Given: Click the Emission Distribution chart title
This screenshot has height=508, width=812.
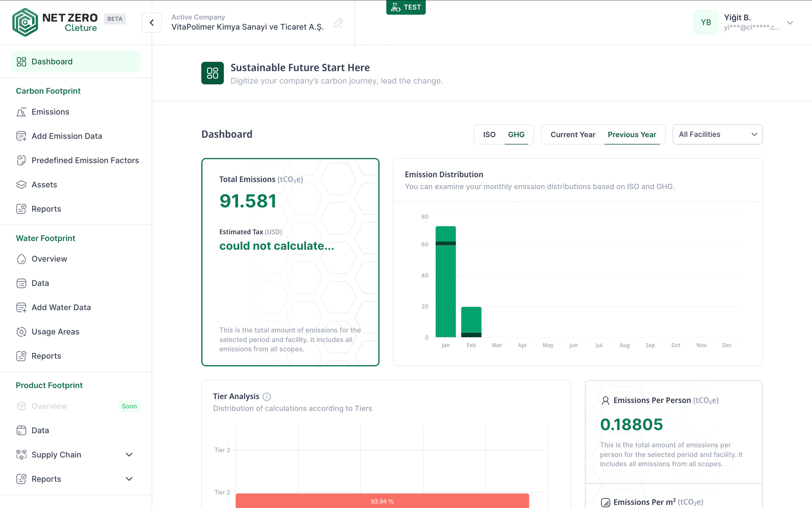Looking at the screenshot, I should (444, 174).
